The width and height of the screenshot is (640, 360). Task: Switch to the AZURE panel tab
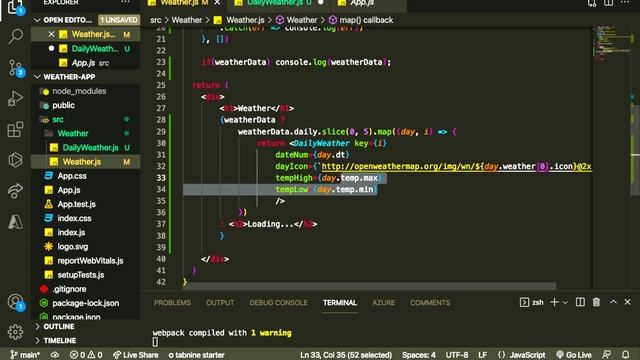(x=383, y=302)
